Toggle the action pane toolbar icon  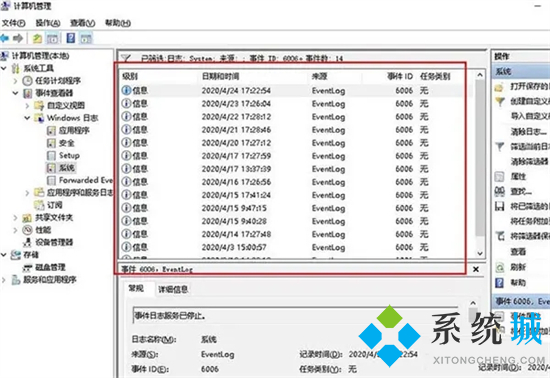(x=86, y=38)
